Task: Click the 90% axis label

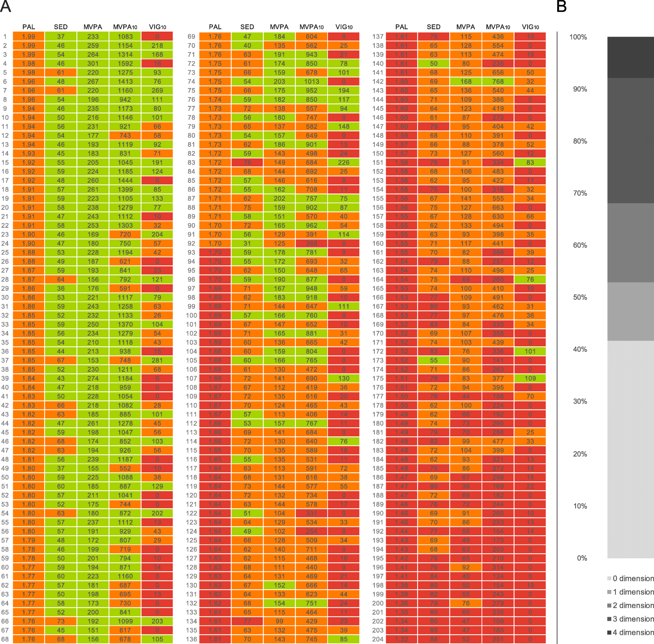Action: (580, 89)
